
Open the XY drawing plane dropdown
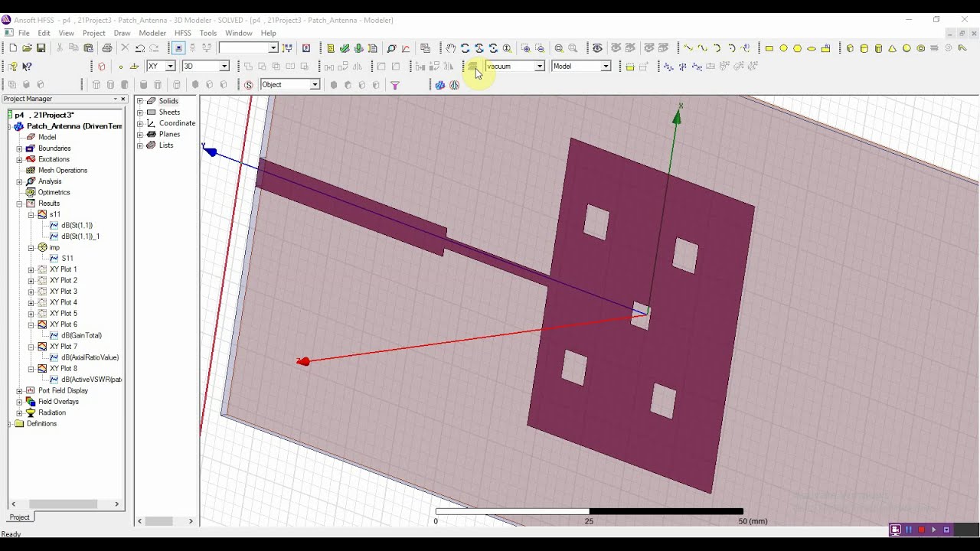click(x=171, y=67)
